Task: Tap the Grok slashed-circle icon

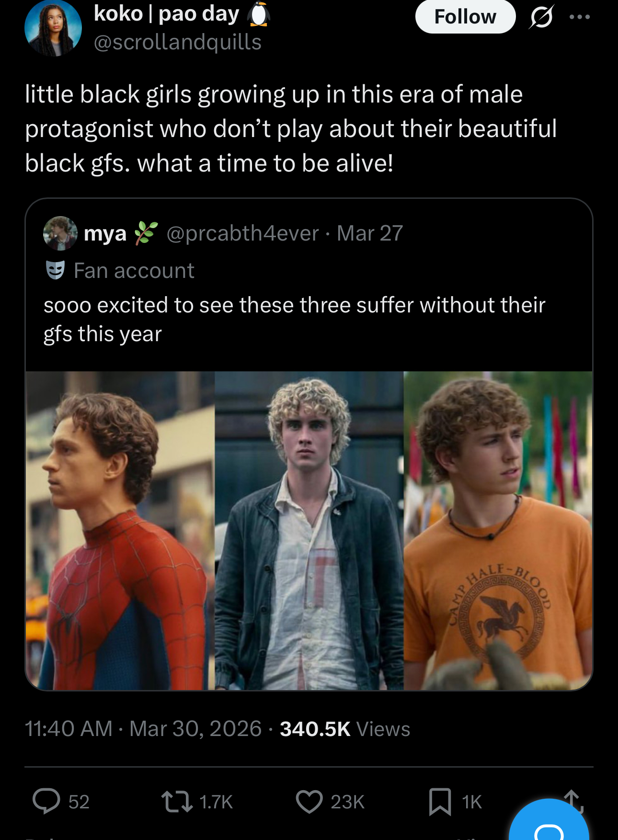Action: click(541, 17)
